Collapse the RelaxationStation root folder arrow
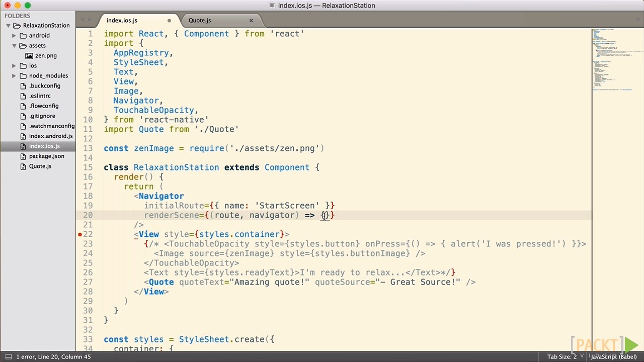This screenshot has height=362, width=644. tap(8, 26)
